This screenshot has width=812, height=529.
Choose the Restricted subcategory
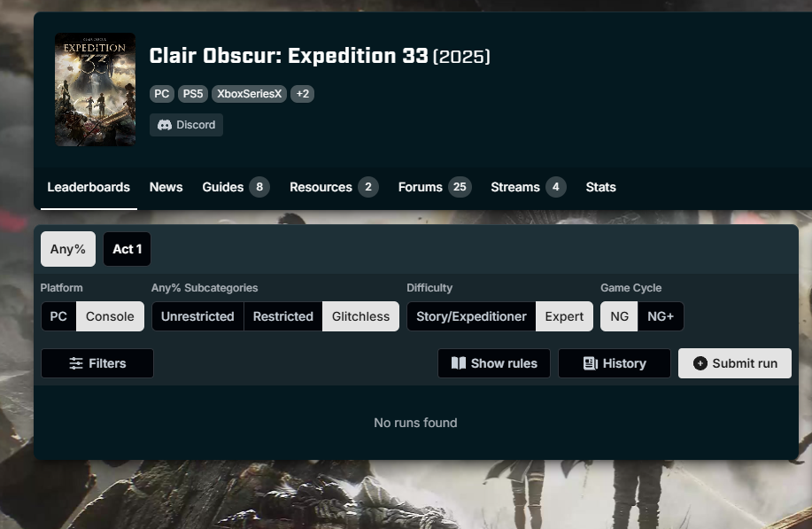click(x=283, y=316)
